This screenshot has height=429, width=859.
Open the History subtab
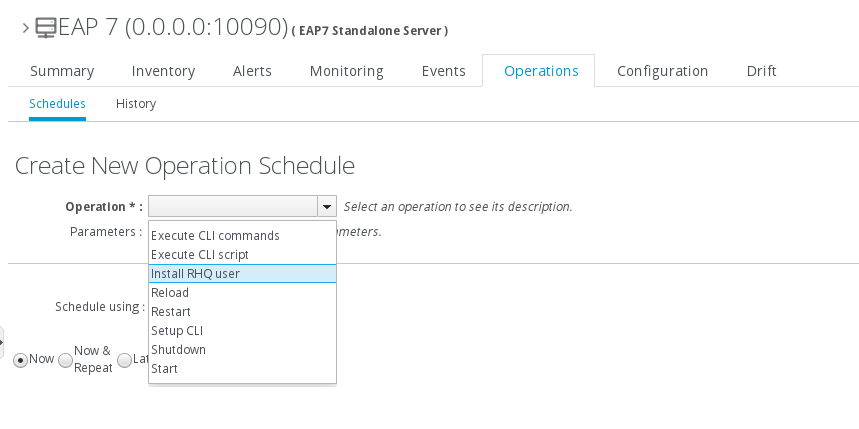[136, 104]
